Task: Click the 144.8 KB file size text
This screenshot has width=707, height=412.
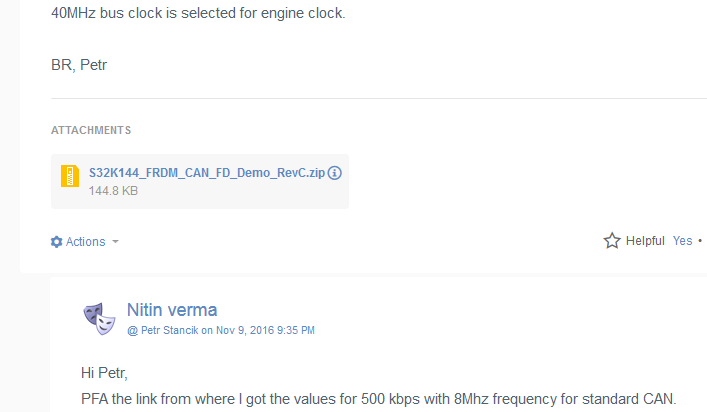Action: click(113, 190)
